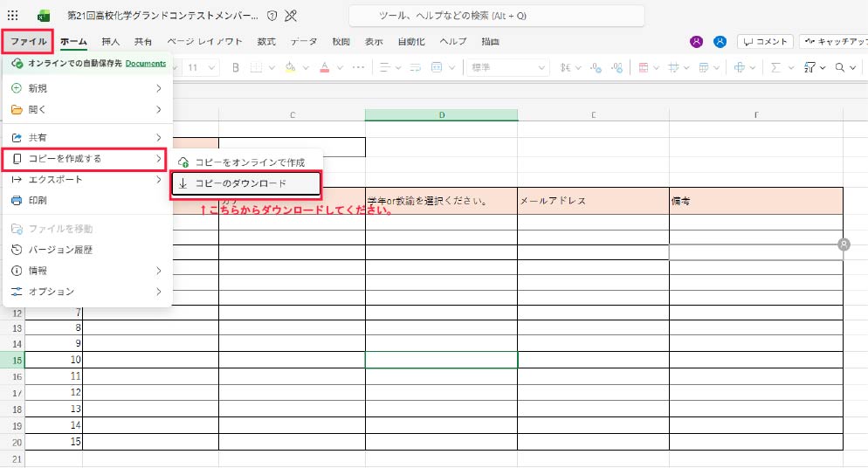Viewport: 868px width, 468px height.
Task: Expand the borders dropdown arrow
Action: tap(272, 67)
